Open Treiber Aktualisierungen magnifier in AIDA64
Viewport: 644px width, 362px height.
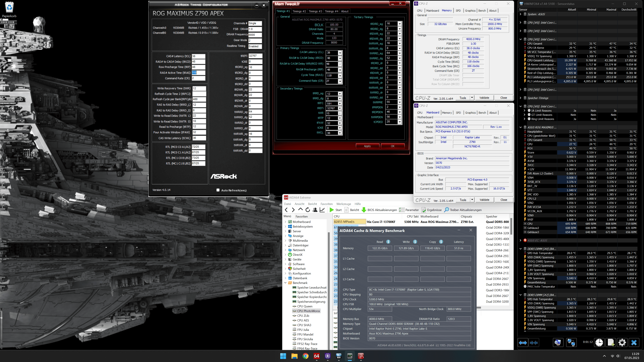point(446,210)
